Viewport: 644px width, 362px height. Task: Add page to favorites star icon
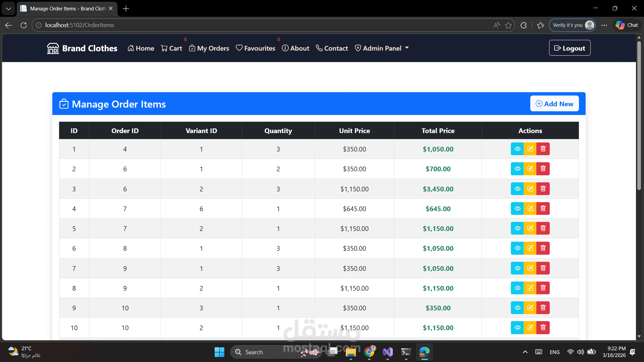[508, 25]
